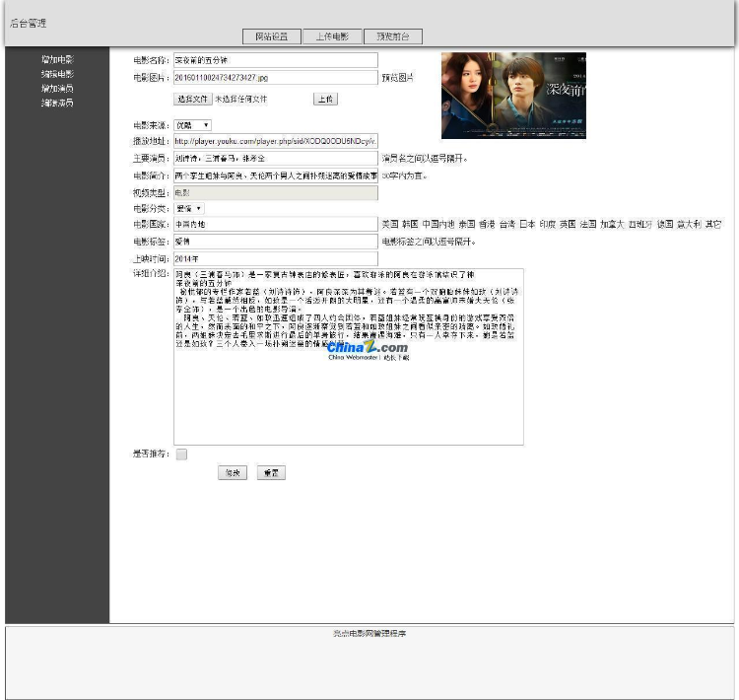Open 编辑演员 in the sidebar
Screen dimensions: 739x700
coord(57,103)
